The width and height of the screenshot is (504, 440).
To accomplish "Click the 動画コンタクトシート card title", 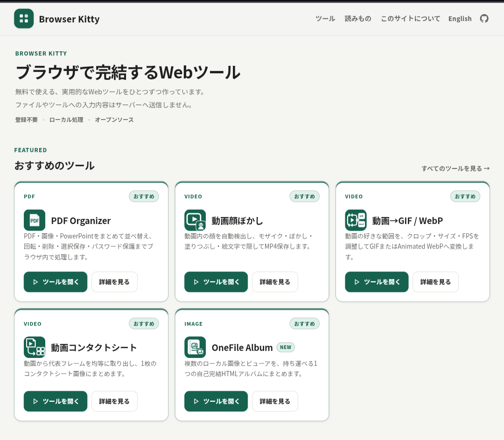I will click(94, 348).
